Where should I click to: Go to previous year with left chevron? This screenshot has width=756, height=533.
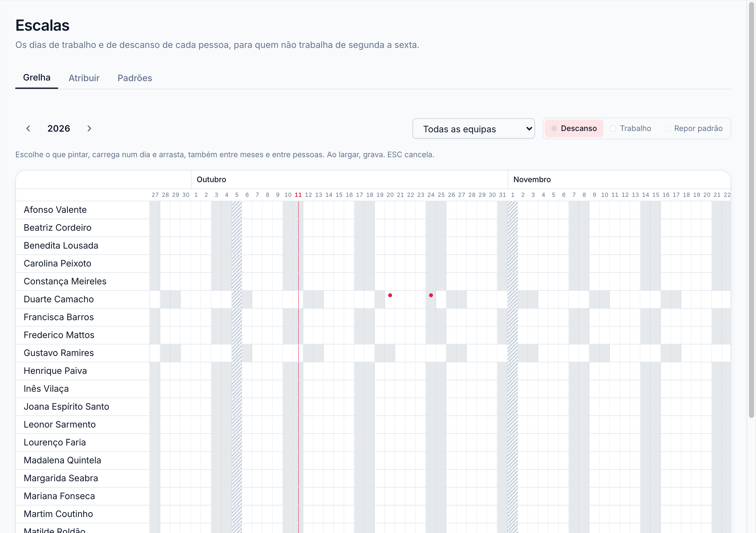[28, 128]
